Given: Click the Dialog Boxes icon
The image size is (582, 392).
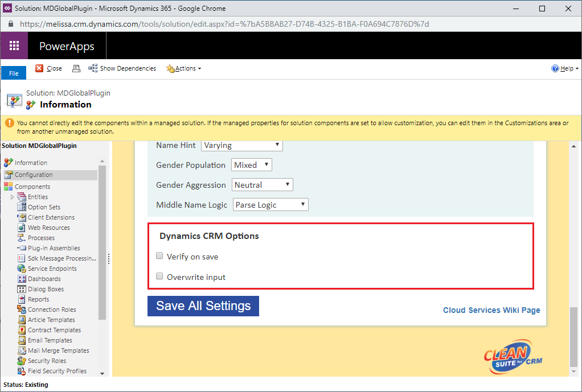Looking at the screenshot, I should click(22, 289).
